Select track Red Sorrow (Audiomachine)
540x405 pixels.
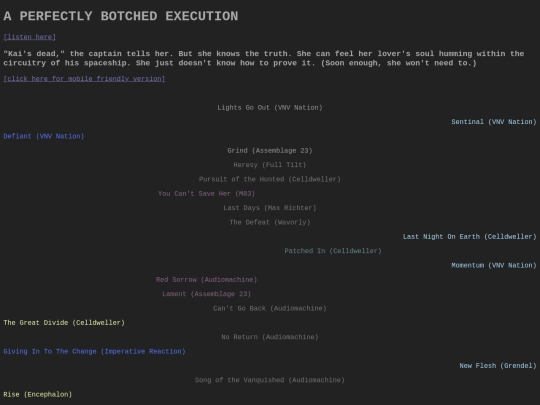206,280
